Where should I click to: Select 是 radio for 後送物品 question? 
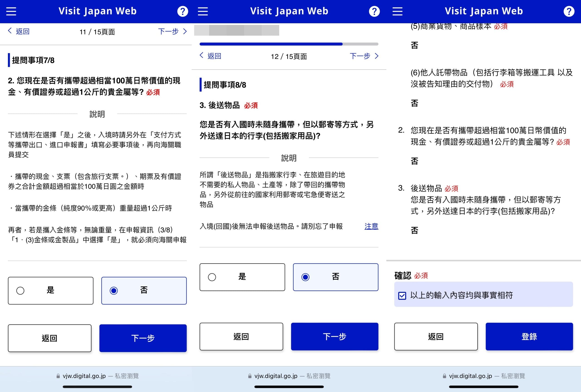[x=212, y=277]
